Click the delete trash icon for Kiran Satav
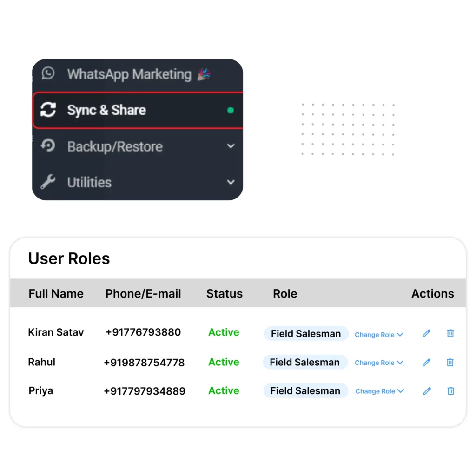Screen dimensions: 476x476 (450, 333)
